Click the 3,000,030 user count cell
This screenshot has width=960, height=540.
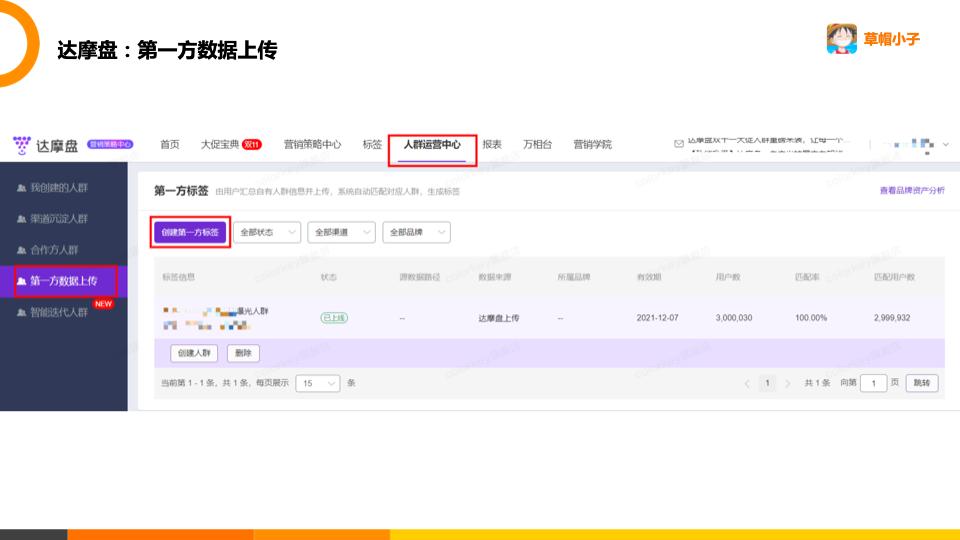734,318
